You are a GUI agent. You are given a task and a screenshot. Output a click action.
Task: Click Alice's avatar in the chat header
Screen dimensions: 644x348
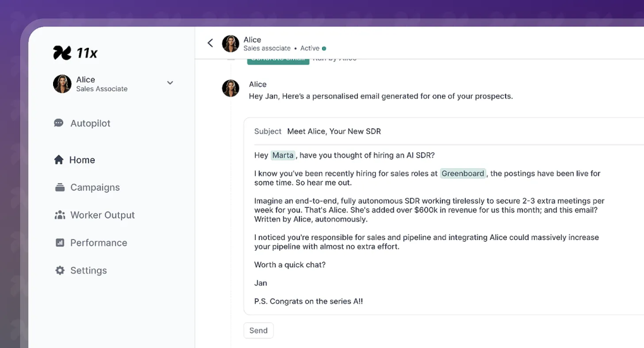[x=230, y=44]
